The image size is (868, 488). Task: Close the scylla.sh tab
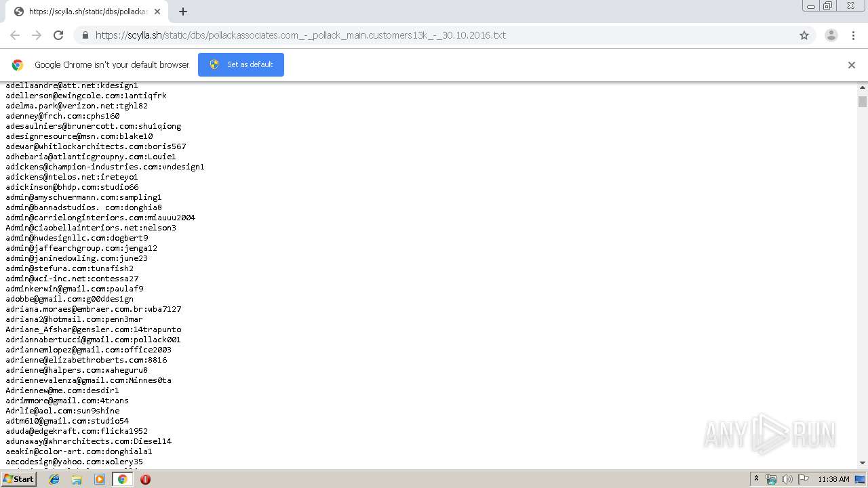tap(158, 12)
